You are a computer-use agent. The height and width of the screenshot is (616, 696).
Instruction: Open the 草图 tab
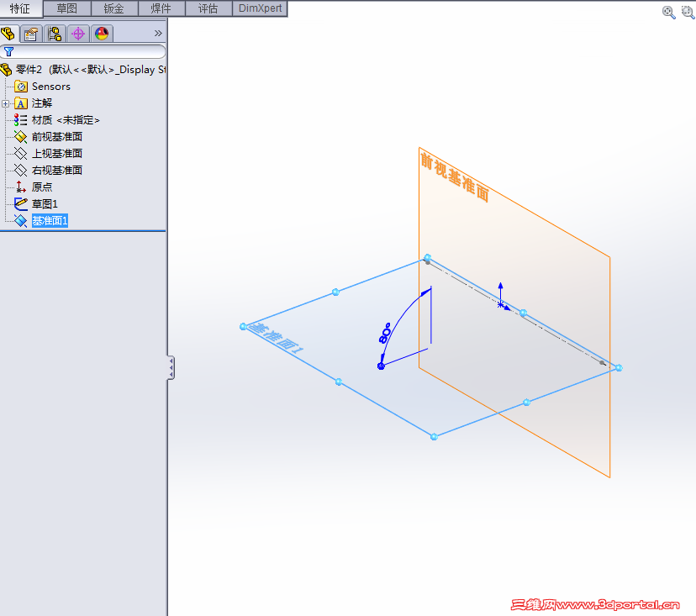tap(67, 8)
